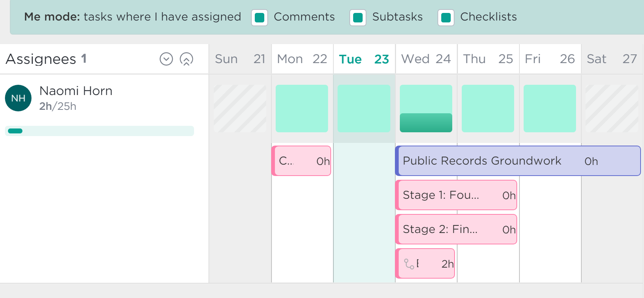The height and width of the screenshot is (298, 644).
Task: Click Naomi Horn's assignee name
Action: pyautogui.click(x=76, y=91)
